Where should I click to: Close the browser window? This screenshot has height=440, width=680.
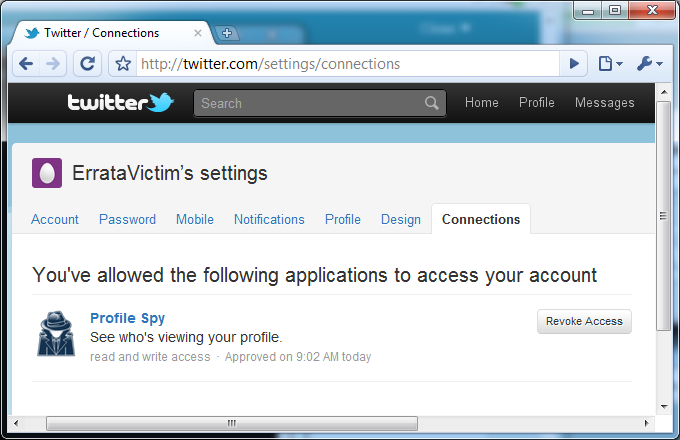[652, 10]
